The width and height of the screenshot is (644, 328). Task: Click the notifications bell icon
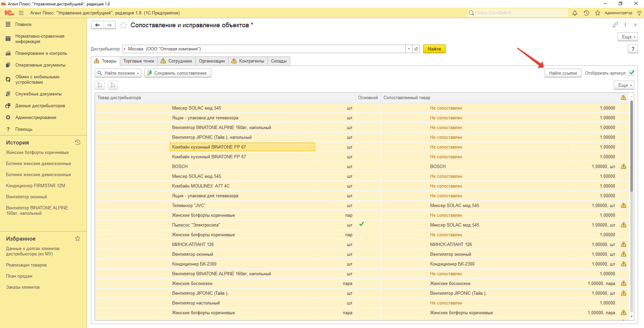(575, 13)
